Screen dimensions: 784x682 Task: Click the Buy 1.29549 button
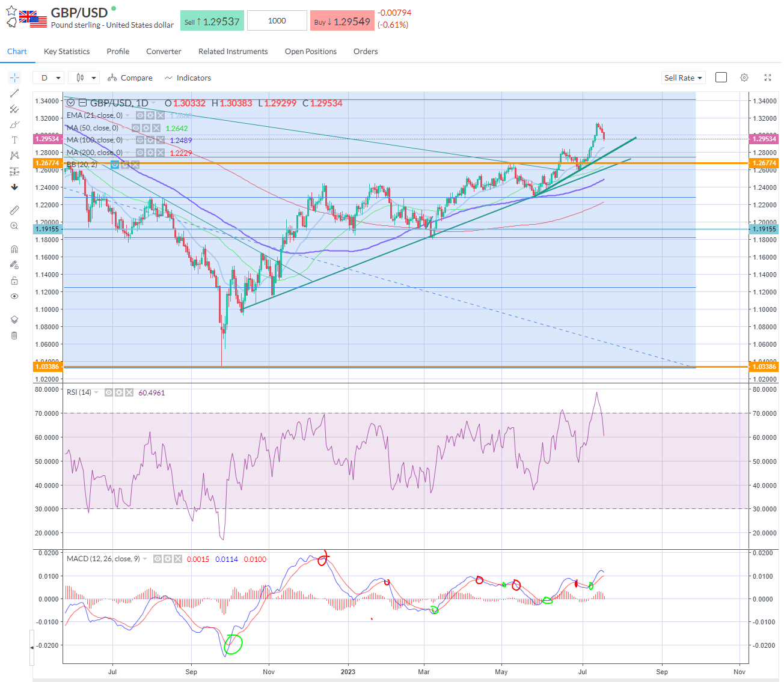342,21
